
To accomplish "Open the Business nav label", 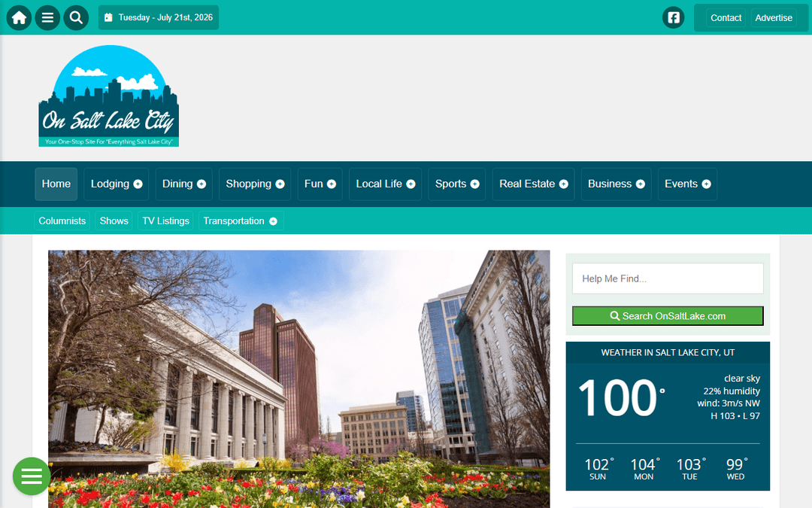I will pyautogui.click(x=610, y=184).
